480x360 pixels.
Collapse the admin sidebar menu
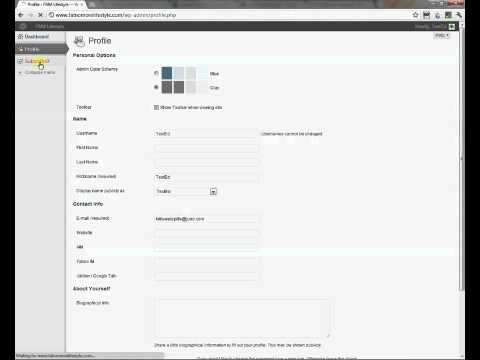point(37,72)
